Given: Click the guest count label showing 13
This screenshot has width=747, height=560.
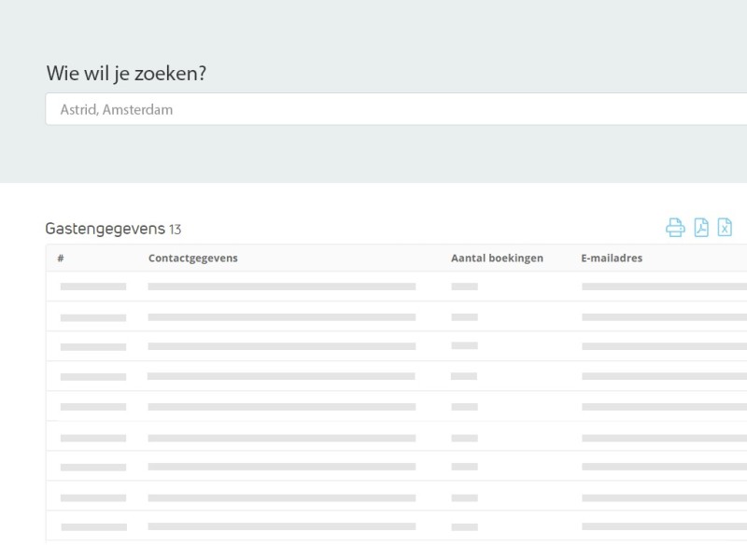Looking at the screenshot, I should [176, 227].
